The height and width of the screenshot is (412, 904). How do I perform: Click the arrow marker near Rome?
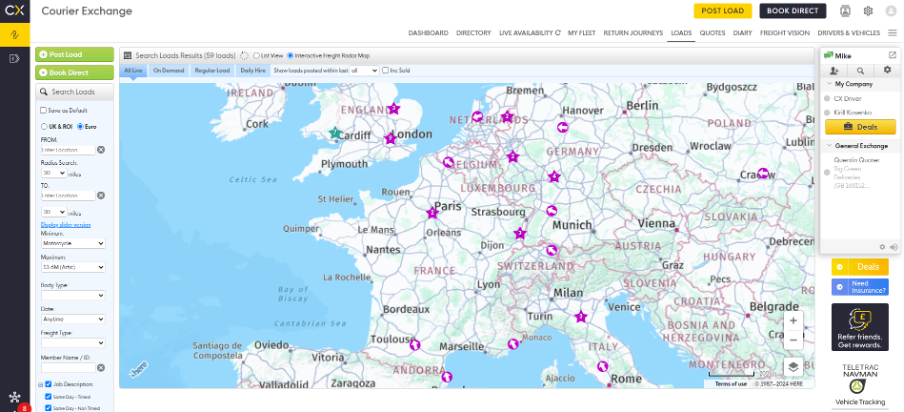click(602, 366)
